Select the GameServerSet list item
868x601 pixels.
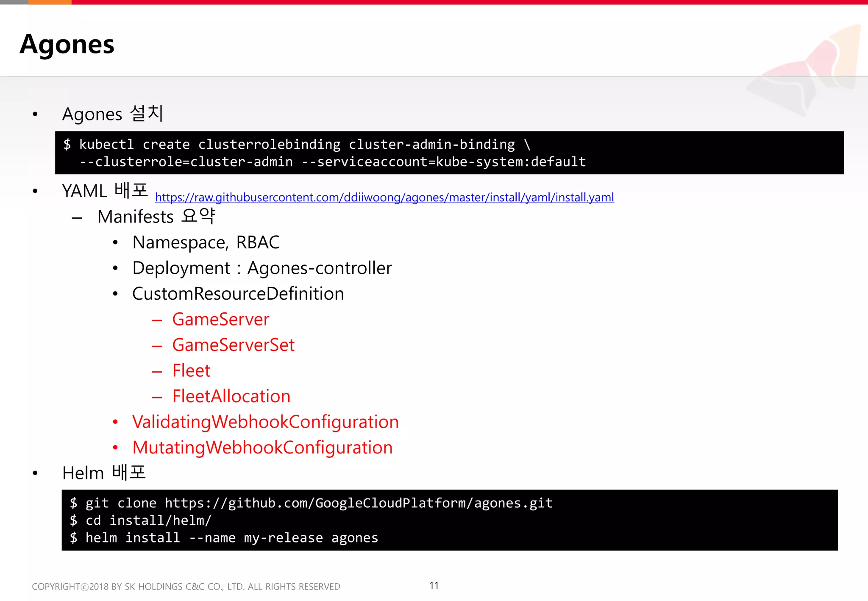tap(233, 345)
